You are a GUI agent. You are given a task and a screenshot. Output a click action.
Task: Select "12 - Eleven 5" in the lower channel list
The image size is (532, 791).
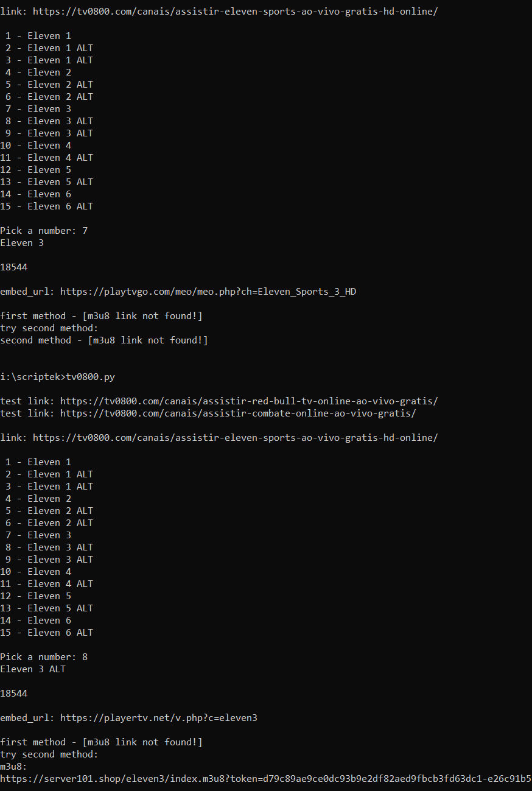click(38, 596)
